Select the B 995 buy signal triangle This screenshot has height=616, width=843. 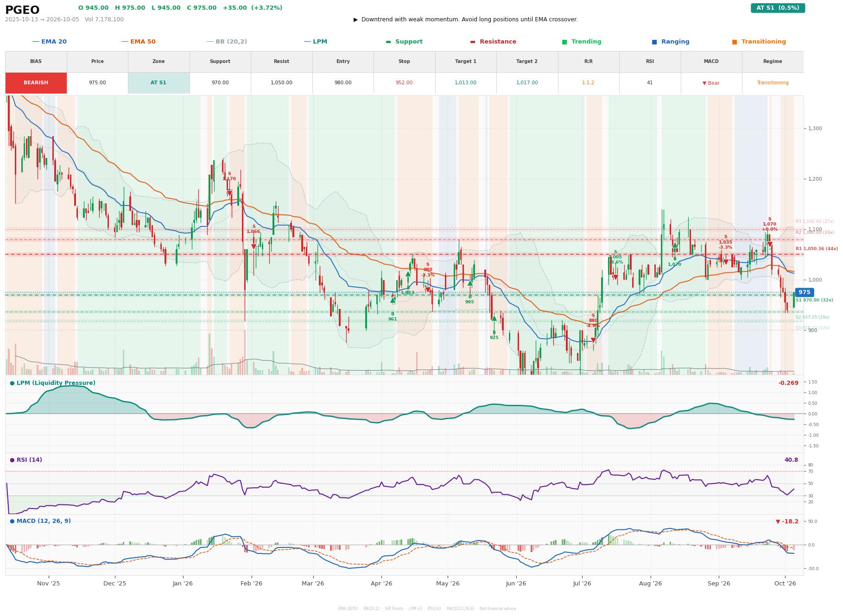pyautogui.click(x=470, y=283)
